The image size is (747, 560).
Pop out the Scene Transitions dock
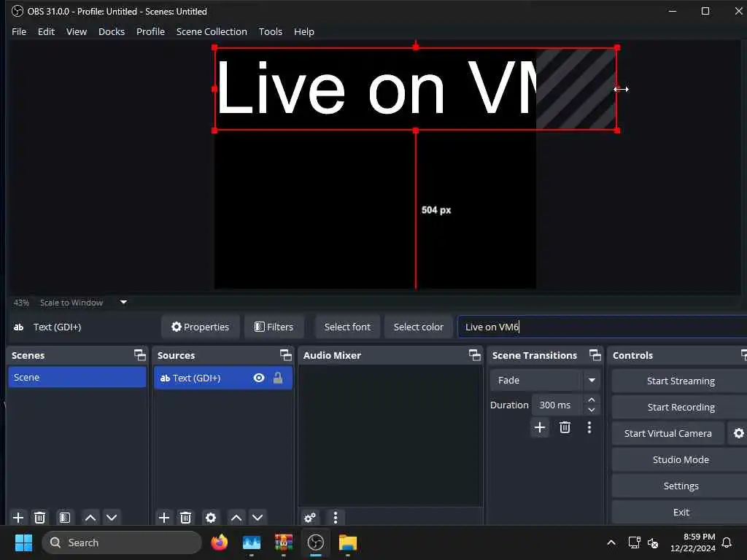coord(595,355)
